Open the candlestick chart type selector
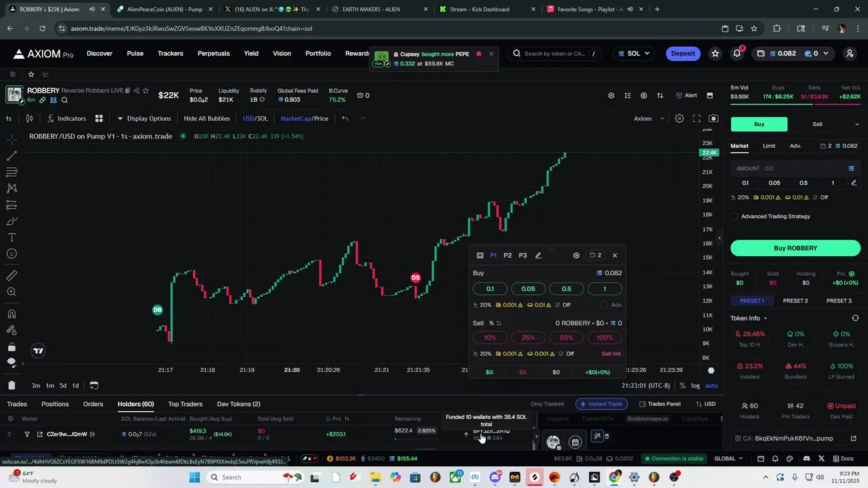 [29, 119]
